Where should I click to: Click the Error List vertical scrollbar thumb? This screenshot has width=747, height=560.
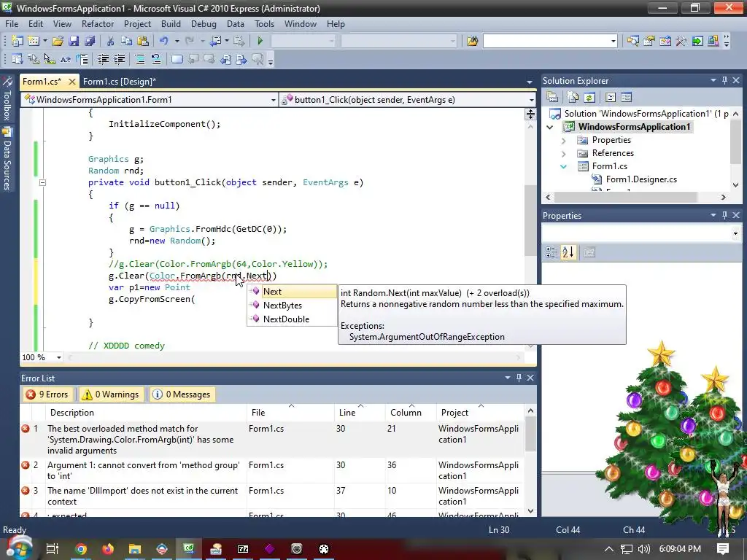pos(531,435)
